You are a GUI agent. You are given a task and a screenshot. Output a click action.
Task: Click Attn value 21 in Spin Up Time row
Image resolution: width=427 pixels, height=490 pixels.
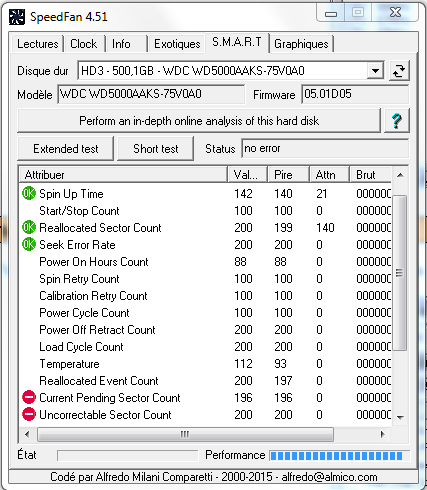coord(322,194)
